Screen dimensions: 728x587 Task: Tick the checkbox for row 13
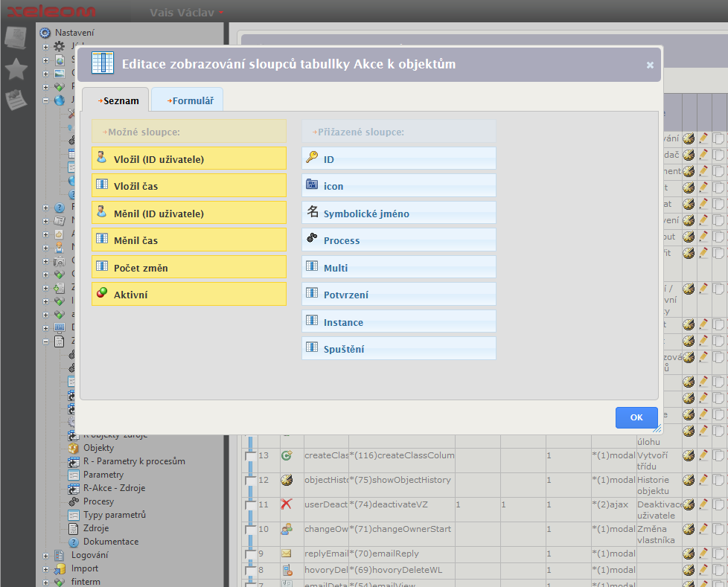point(251,456)
